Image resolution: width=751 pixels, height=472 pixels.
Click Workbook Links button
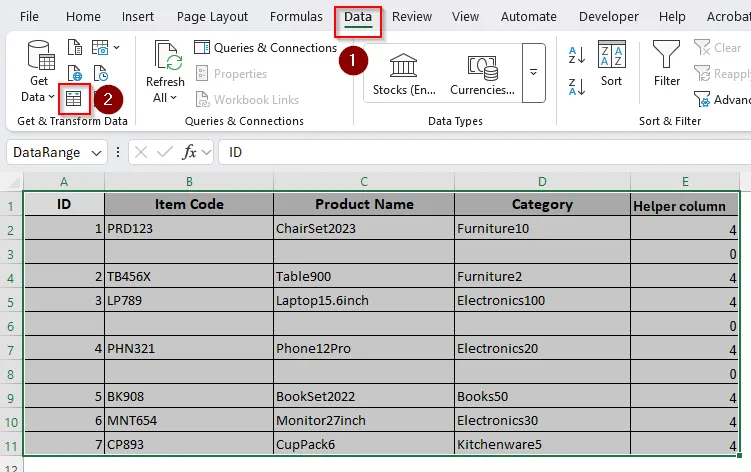[x=248, y=100]
